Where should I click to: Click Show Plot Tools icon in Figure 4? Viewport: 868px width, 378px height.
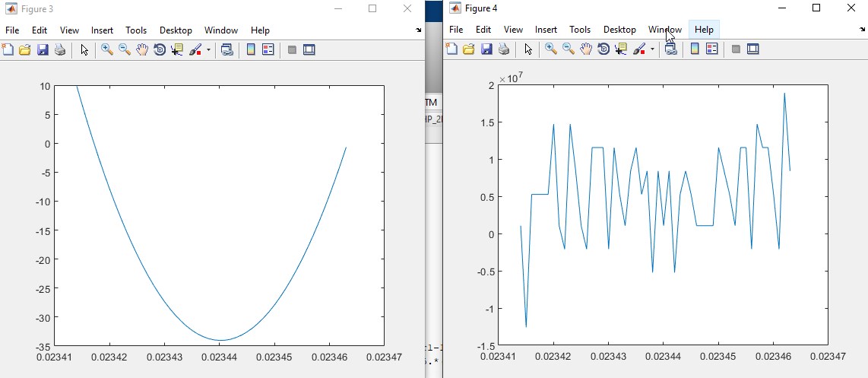click(752, 49)
